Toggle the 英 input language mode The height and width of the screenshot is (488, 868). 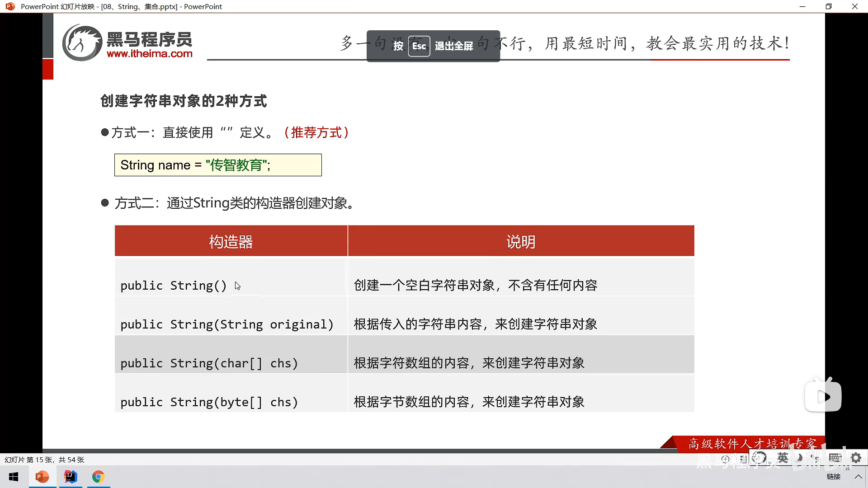[x=783, y=458]
